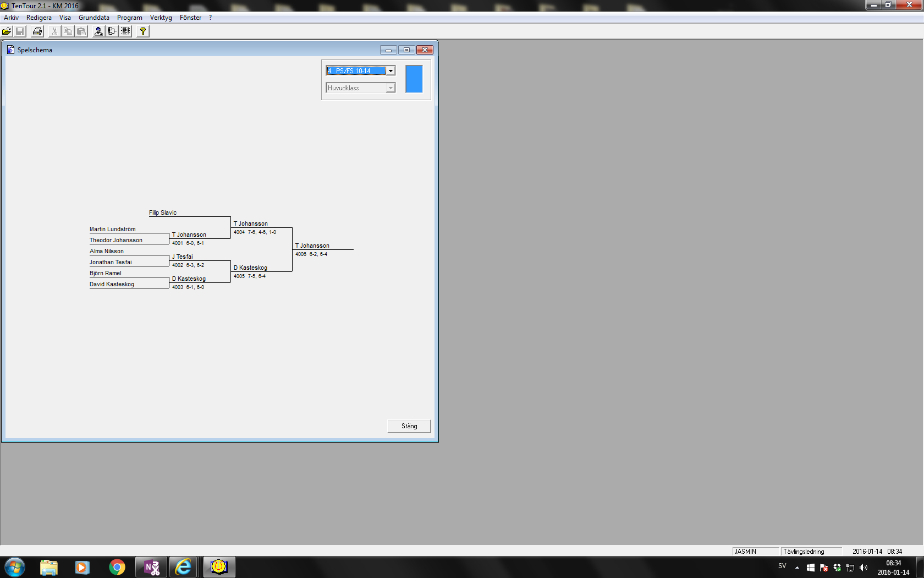Open the Grunddata menu
This screenshot has width=924, height=578.
[x=94, y=18]
